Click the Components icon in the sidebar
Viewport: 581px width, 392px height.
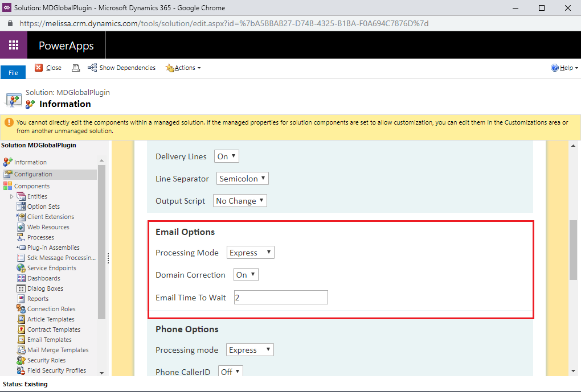(8, 186)
